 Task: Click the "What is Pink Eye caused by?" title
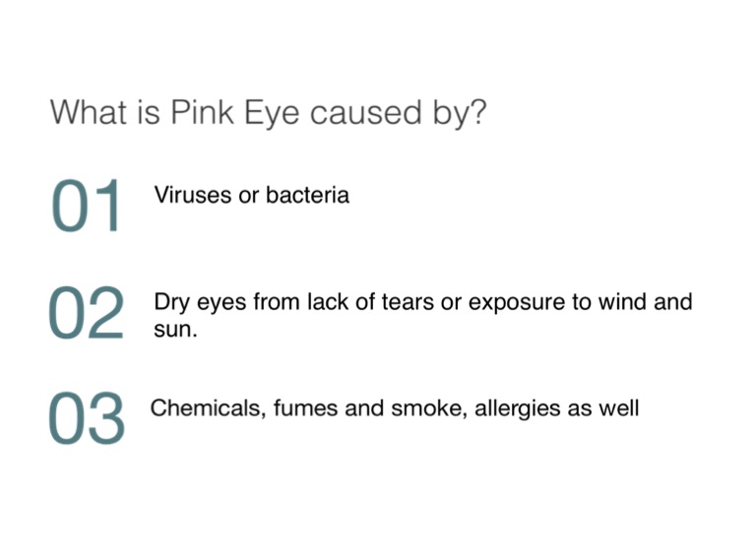[x=268, y=112]
